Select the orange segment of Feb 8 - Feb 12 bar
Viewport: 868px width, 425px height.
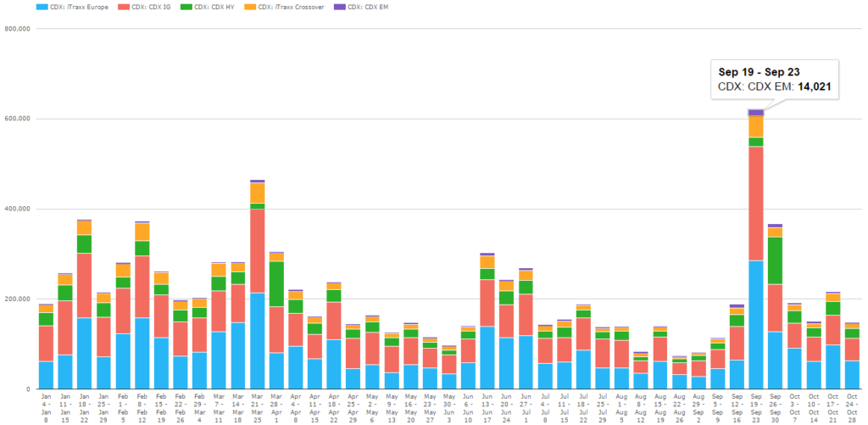(x=142, y=232)
